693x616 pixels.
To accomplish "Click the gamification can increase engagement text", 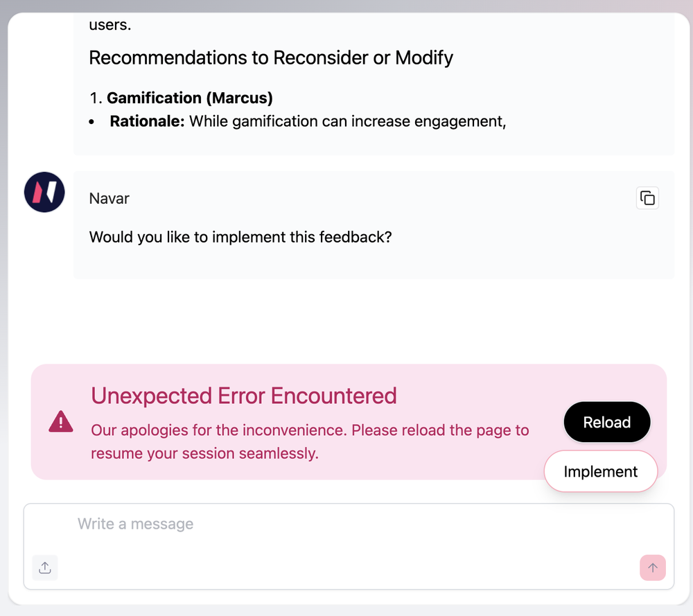I will pos(348,121).
